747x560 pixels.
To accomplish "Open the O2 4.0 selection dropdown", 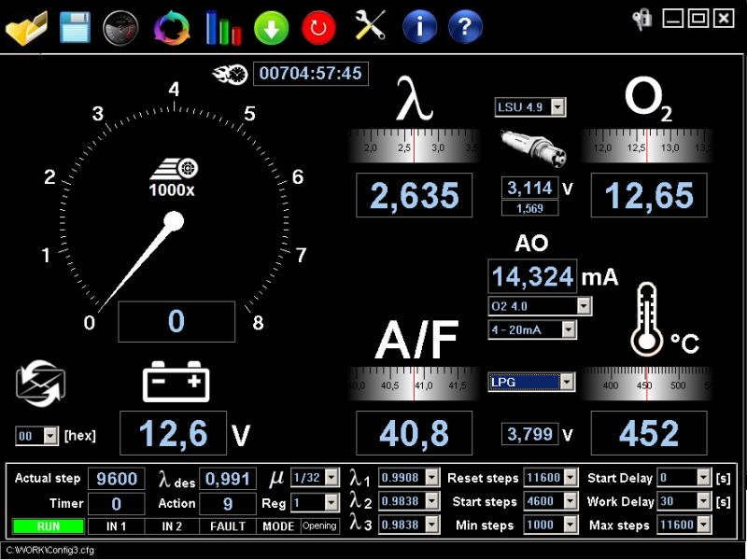I will pos(542,306).
